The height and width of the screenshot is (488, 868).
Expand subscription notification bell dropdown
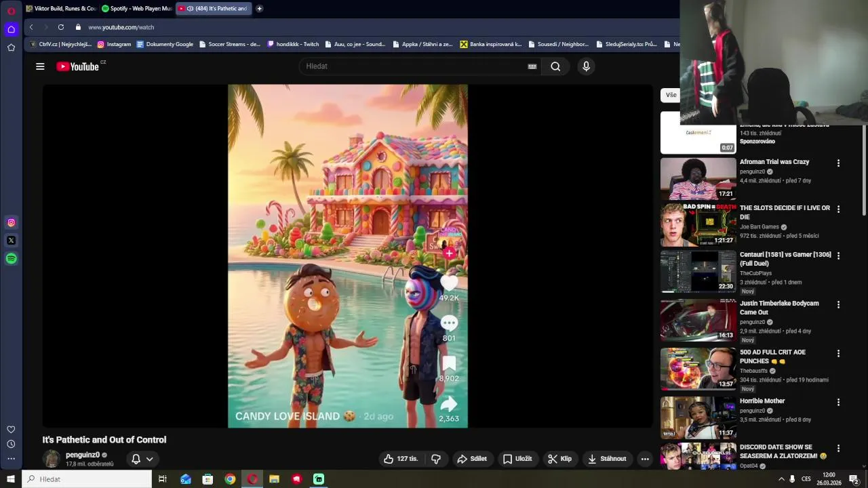tap(150, 459)
